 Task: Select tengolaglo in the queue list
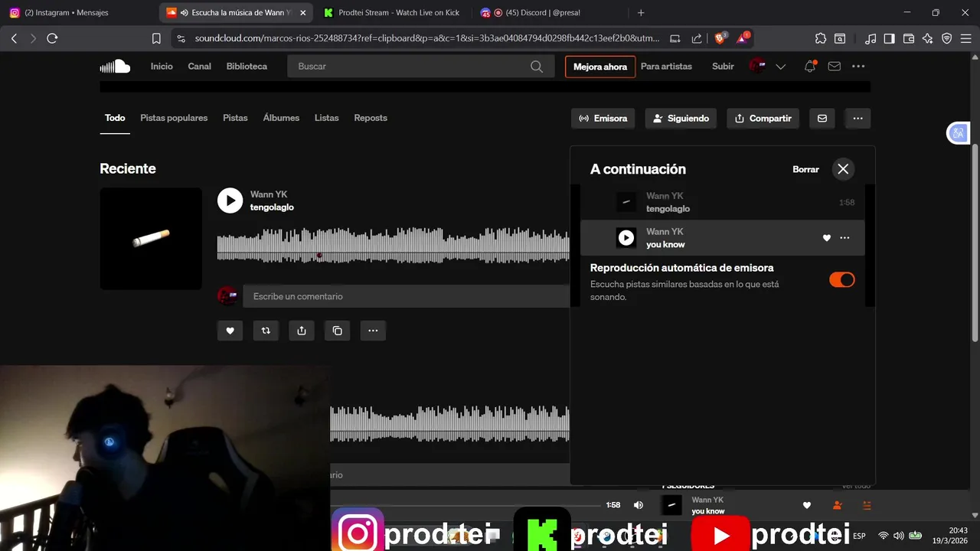click(722, 202)
